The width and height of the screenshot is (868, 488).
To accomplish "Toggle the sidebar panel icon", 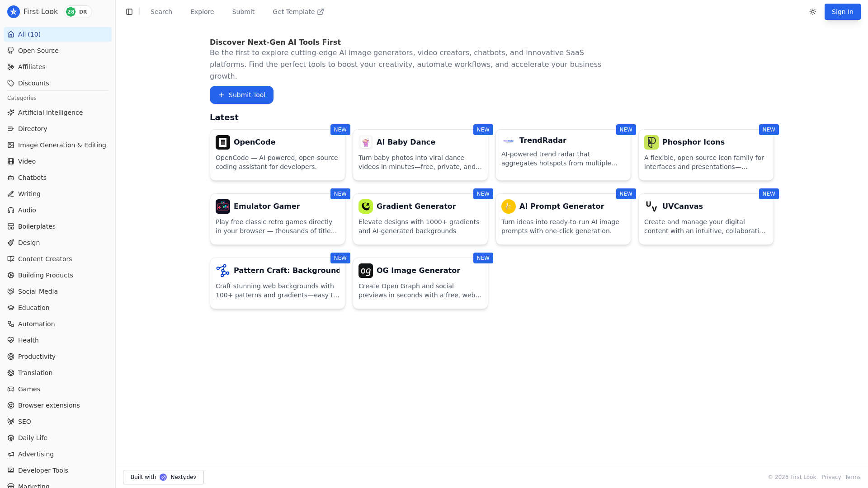I will click(x=129, y=12).
